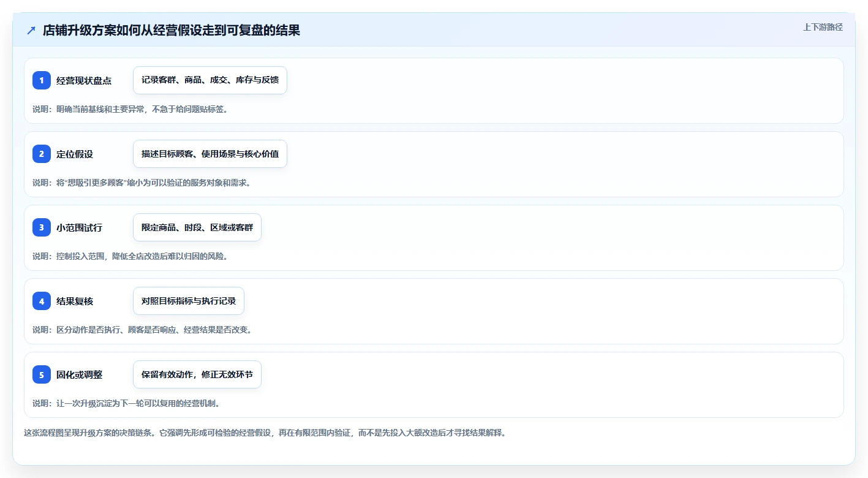Viewport: 868px width, 478px height.
Task: Click the note 区分动作是否执行、顾客是否响应
Action: tap(143, 330)
